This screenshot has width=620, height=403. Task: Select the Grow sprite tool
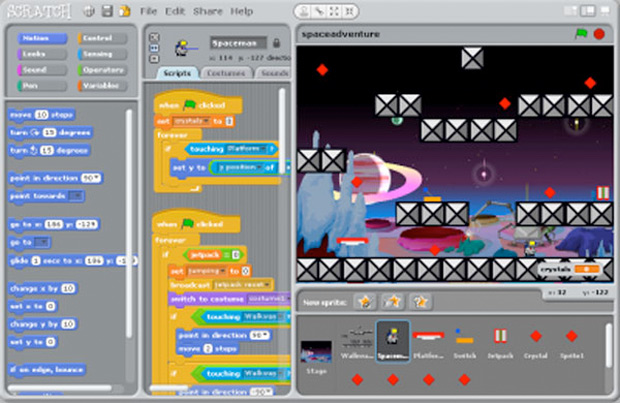click(334, 11)
